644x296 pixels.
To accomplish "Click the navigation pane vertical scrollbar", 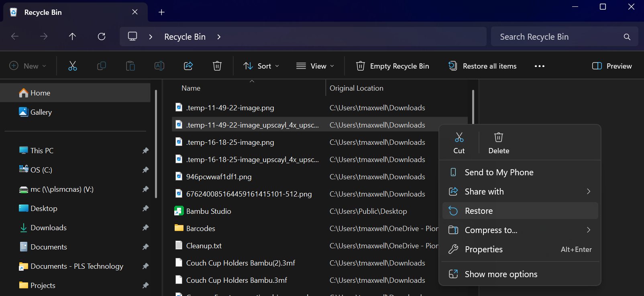I will (156, 144).
